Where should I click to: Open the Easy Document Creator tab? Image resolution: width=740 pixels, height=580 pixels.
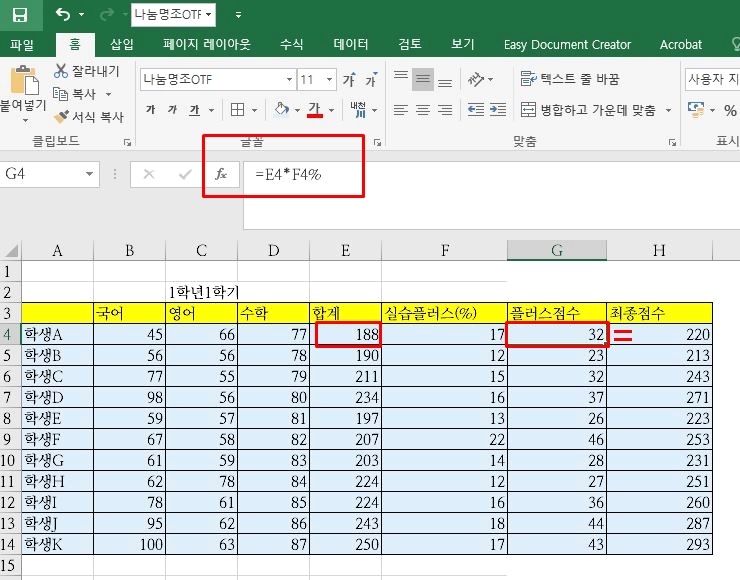[567, 45]
